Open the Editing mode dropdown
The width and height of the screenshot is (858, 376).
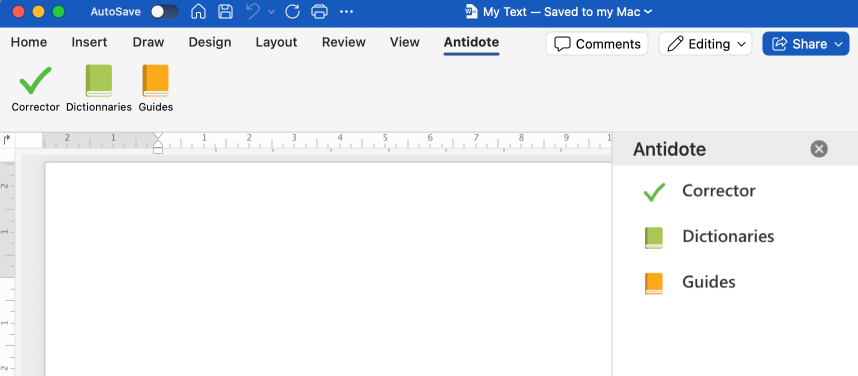[705, 44]
